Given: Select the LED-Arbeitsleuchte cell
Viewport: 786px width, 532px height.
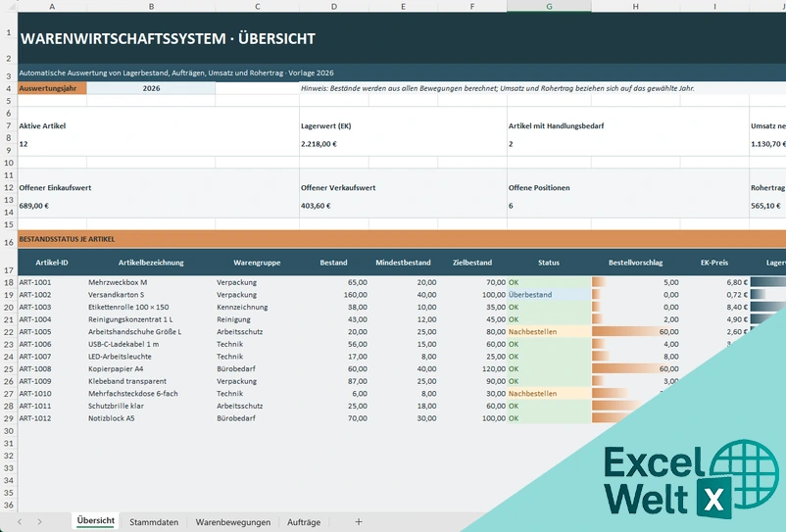Looking at the screenshot, I should tap(151, 357).
